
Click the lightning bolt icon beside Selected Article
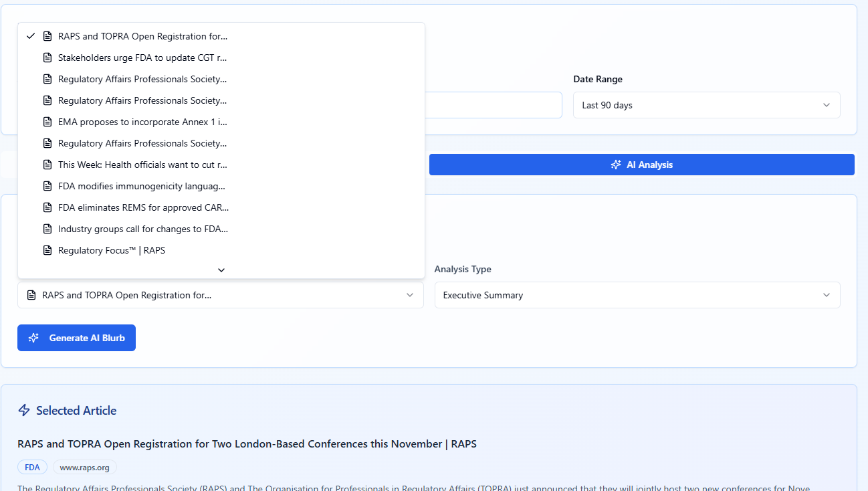[x=24, y=411]
